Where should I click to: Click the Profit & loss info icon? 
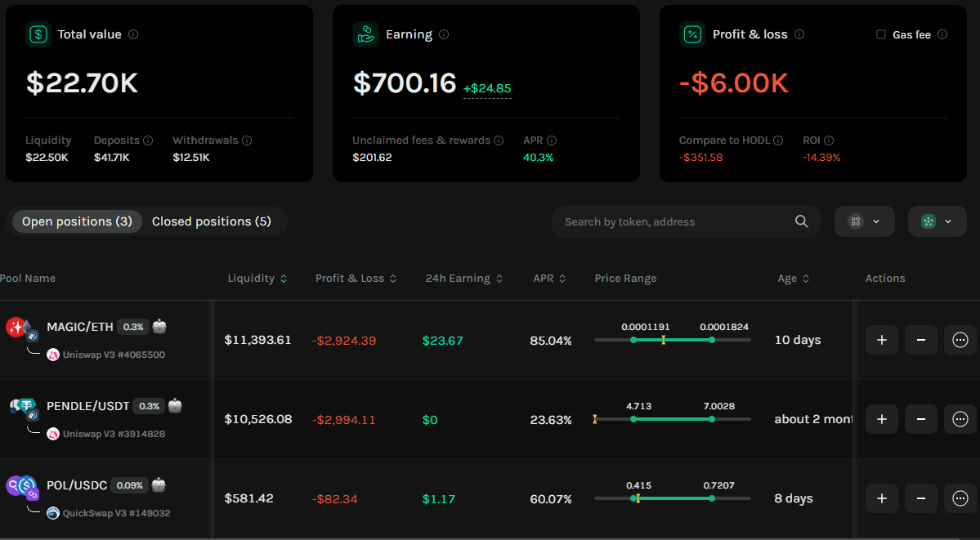tap(799, 34)
